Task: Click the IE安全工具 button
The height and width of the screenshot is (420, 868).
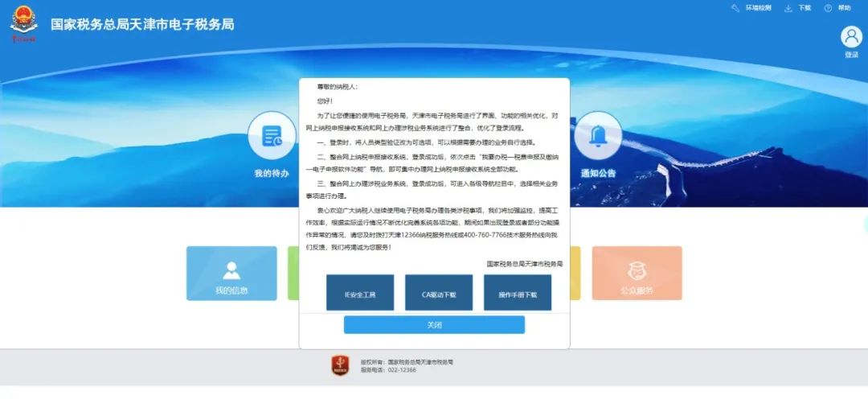Action: pos(360,293)
